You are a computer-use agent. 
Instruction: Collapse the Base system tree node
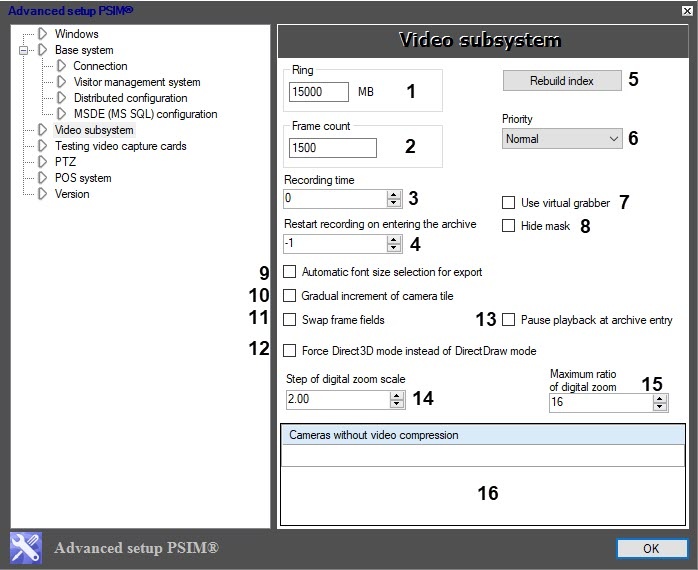pos(23,50)
